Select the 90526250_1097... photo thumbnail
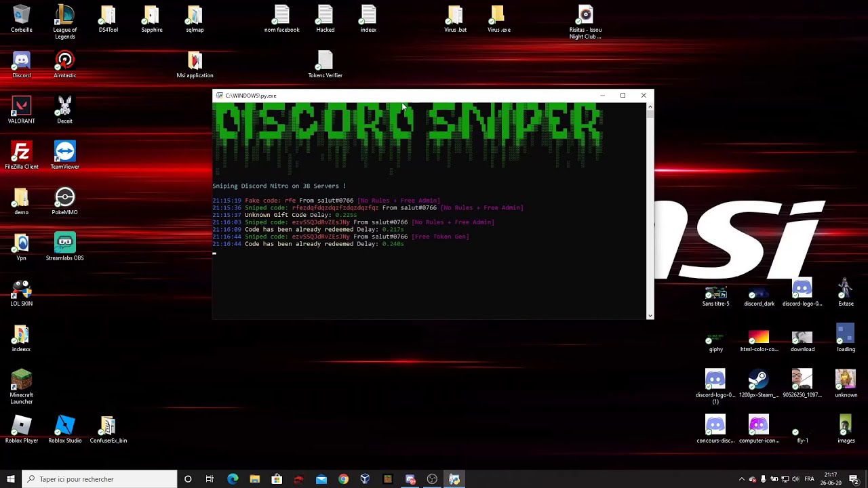Image resolution: width=868 pixels, height=488 pixels. tap(802, 384)
